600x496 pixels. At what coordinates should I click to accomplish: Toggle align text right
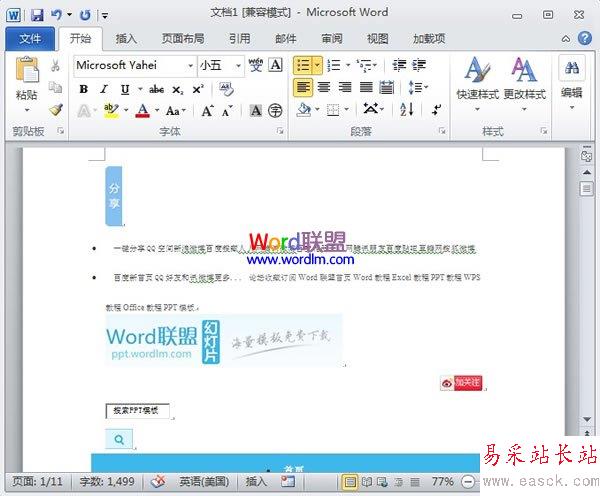[345, 87]
